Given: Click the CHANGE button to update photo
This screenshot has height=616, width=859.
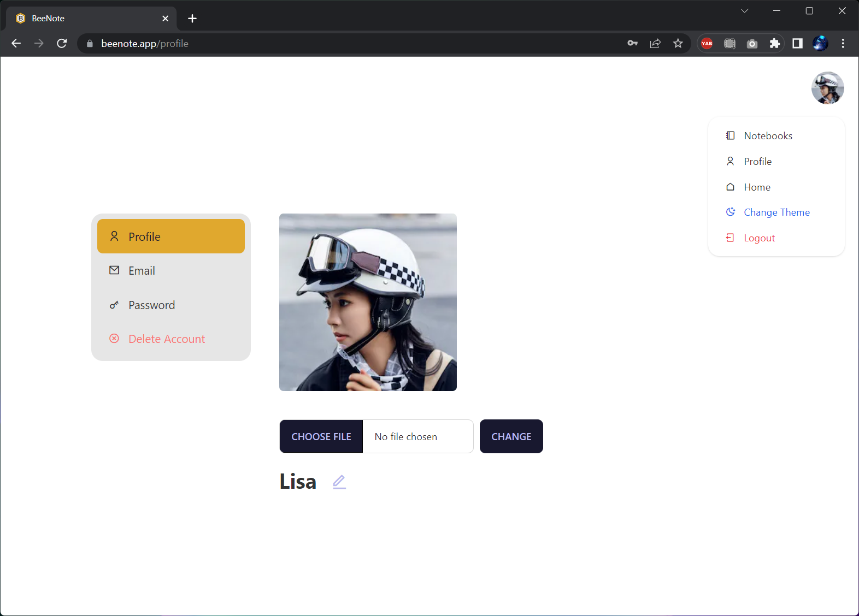Looking at the screenshot, I should click(x=511, y=436).
